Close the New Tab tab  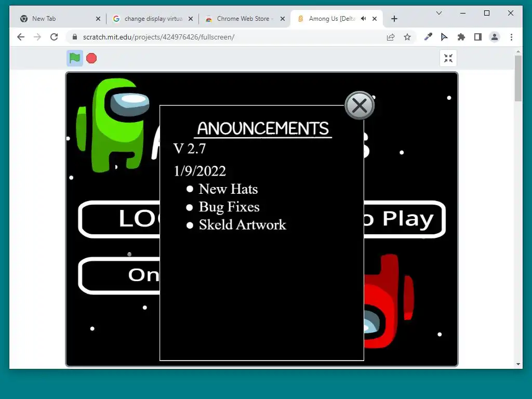click(x=98, y=19)
